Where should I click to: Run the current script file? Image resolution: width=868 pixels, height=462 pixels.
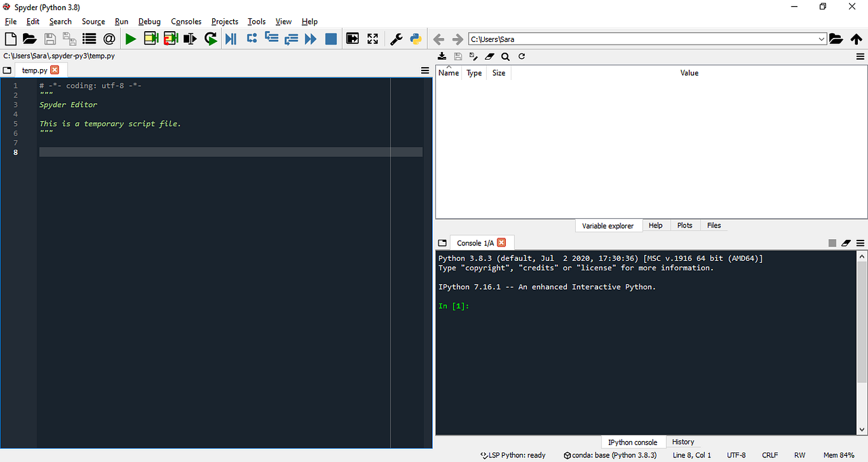click(131, 39)
